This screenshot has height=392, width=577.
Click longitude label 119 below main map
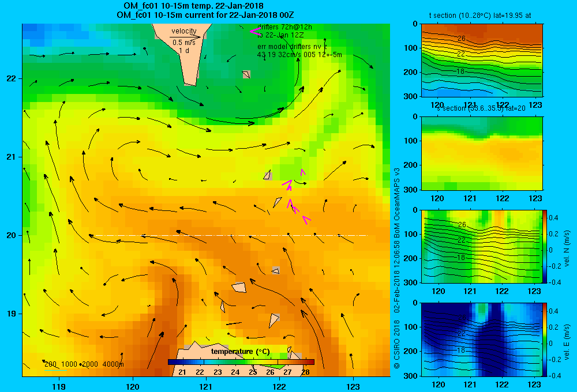(x=59, y=386)
